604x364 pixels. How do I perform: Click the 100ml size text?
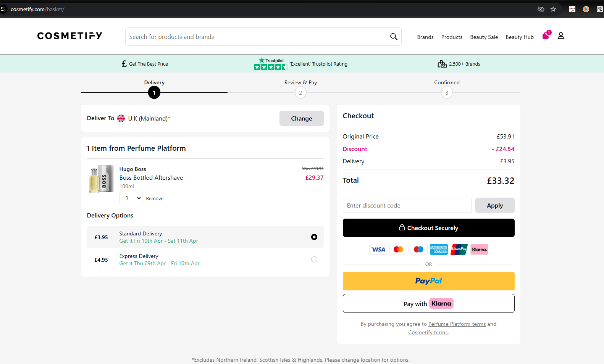pyautogui.click(x=127, y=186)
